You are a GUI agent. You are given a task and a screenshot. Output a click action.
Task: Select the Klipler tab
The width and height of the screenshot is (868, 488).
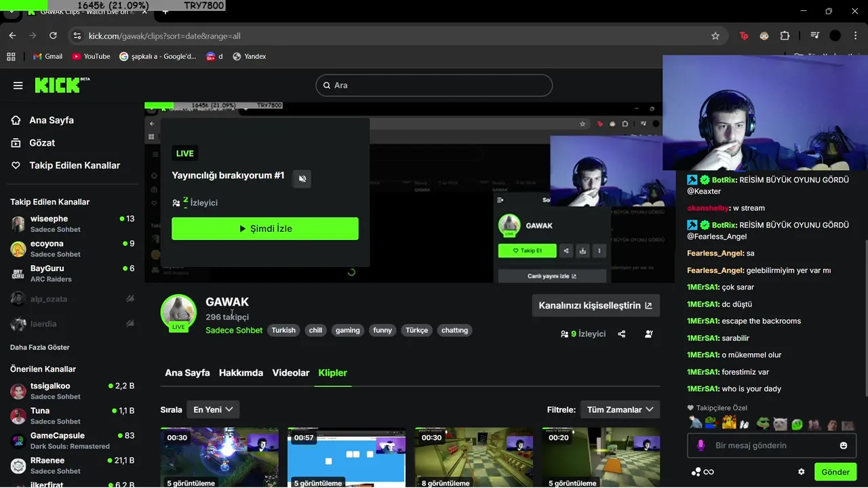(333, 373)
